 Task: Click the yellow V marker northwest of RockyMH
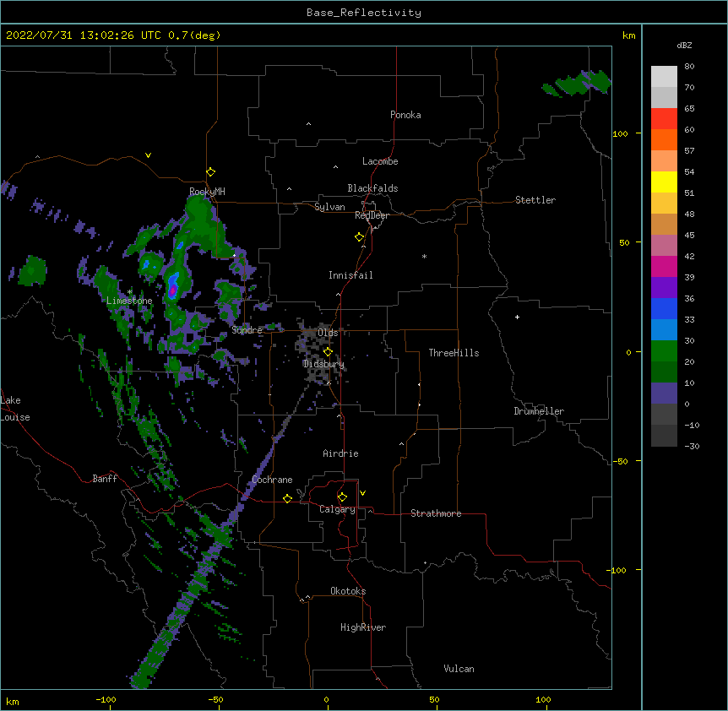click(x=148, y=155)
